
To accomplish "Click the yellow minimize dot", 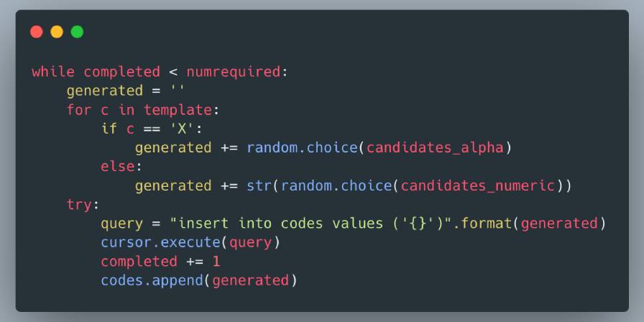I will 57,32.
